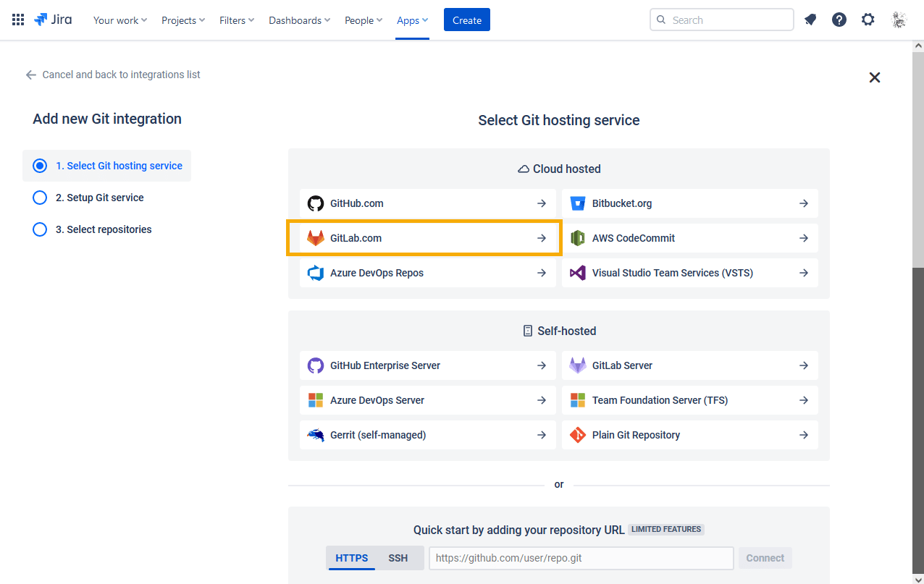The width and height of the screenshot is (924, 584).
Task: Click the Add new Git integration title
Action: click(x=107, y=119)
